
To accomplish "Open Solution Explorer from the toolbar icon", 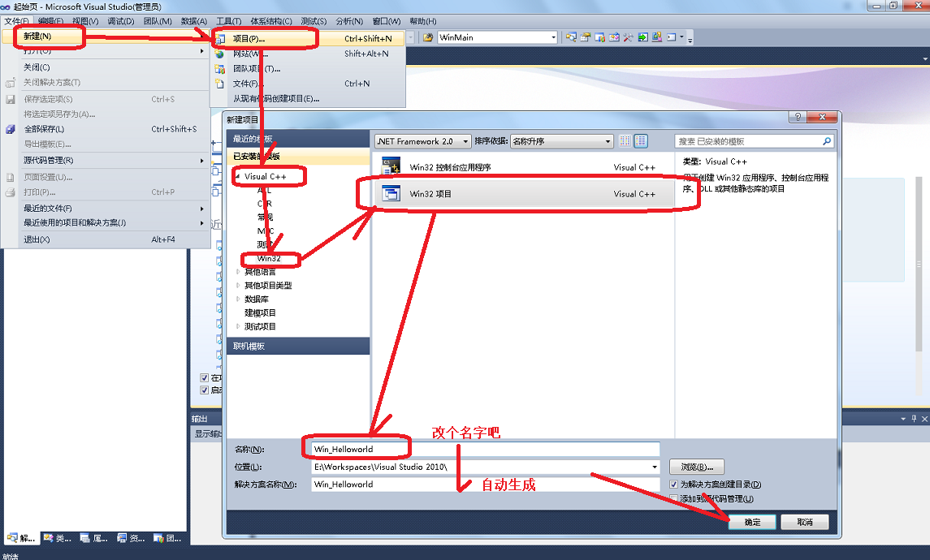I will 571,37.
